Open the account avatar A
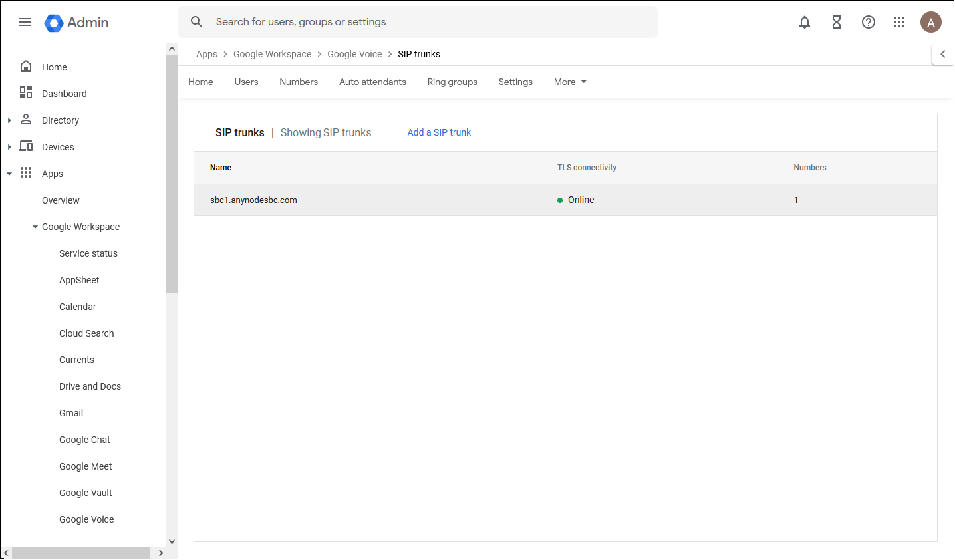The image size is (955, 560). tap(931, 22)
